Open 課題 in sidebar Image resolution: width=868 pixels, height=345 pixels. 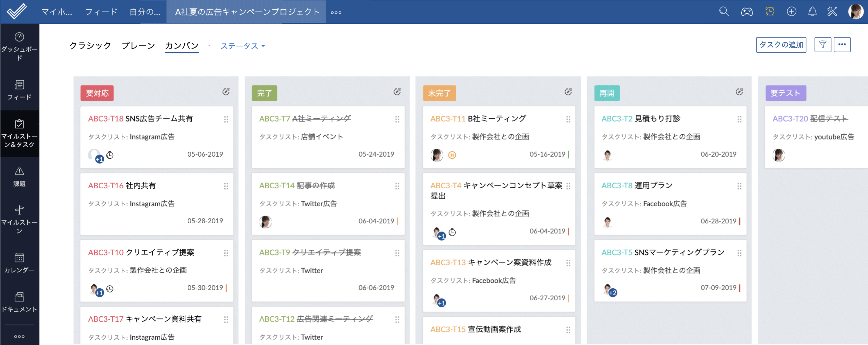pyautogui.click(x=20, y=177)
